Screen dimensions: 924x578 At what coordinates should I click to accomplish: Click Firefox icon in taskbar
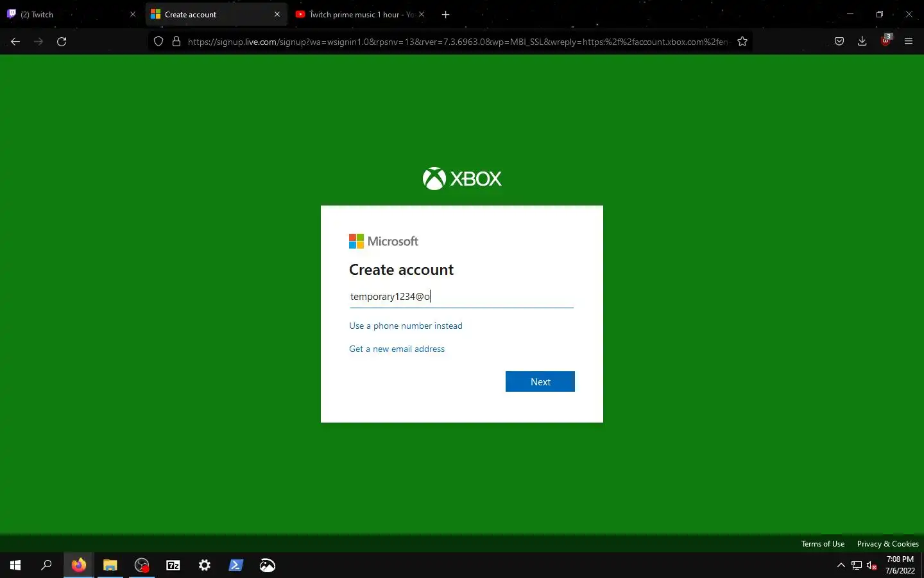pos(78,565)
